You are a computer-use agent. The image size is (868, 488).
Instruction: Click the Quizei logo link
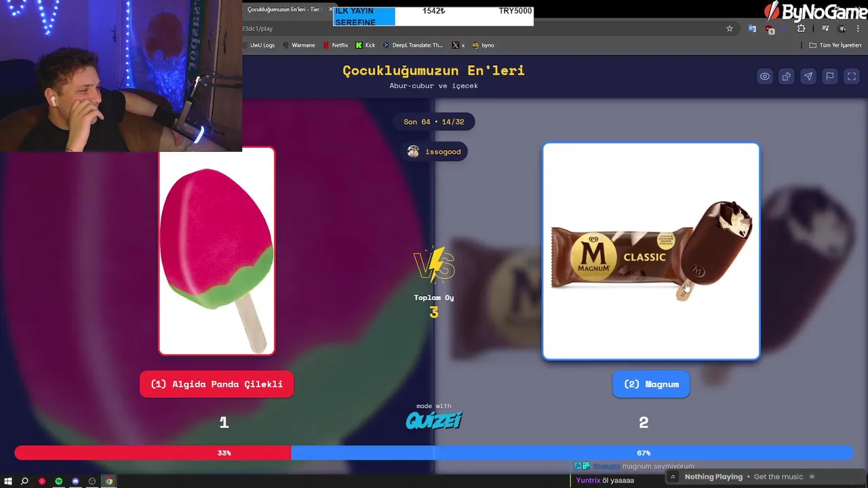(x=434, y=421)
